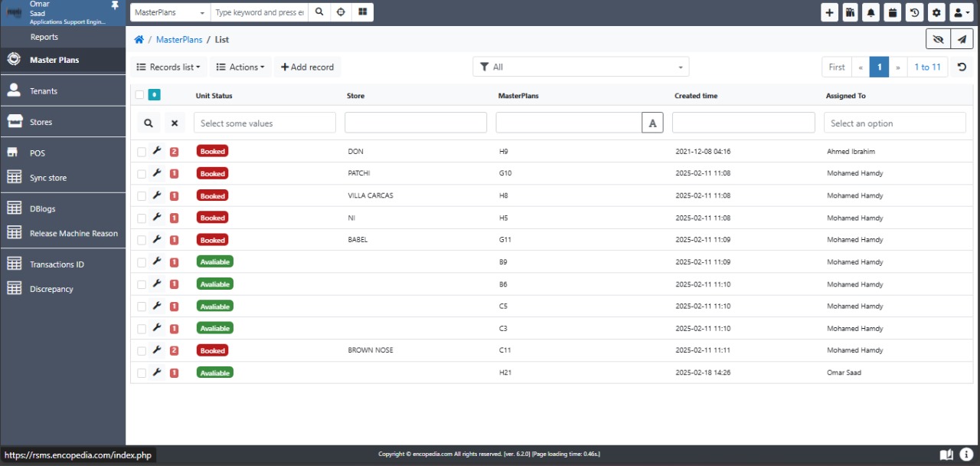Go to Stores in the sidebar

[x=41, y=123]
